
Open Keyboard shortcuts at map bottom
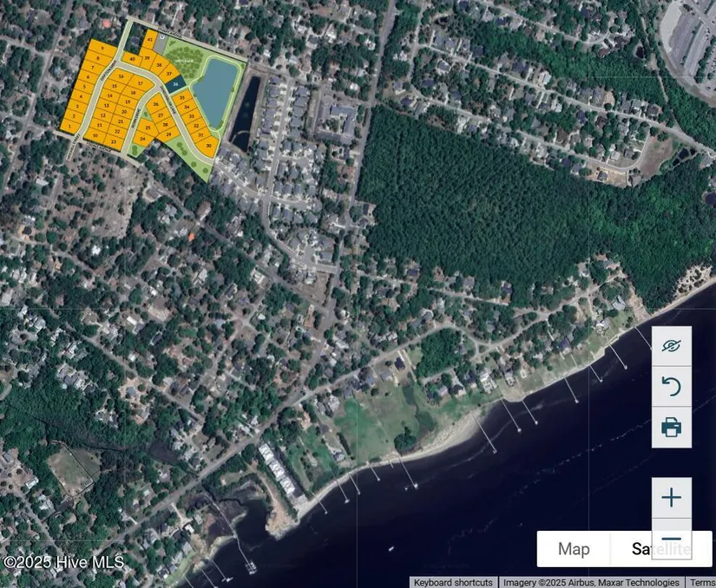pos(453,583)
